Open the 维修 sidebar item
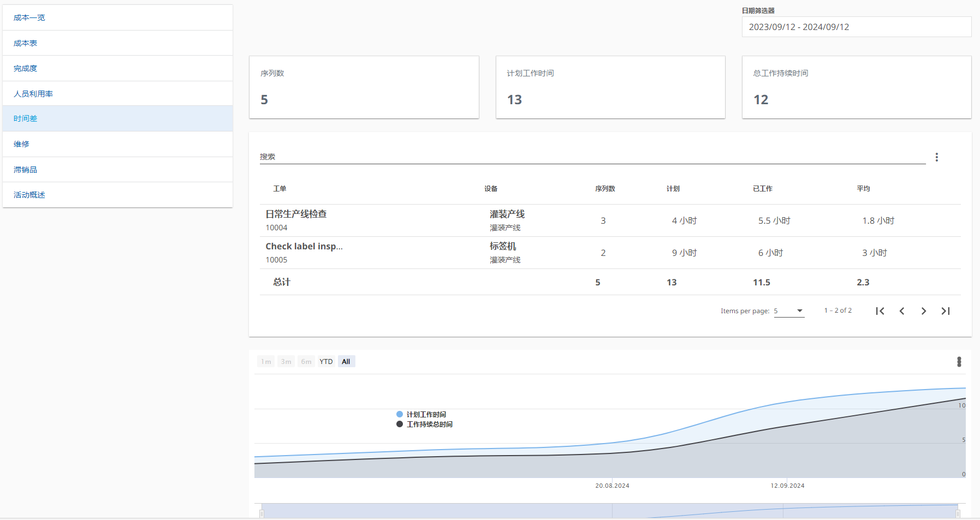Viewport: 980px width, 520px height. (22, 144)
